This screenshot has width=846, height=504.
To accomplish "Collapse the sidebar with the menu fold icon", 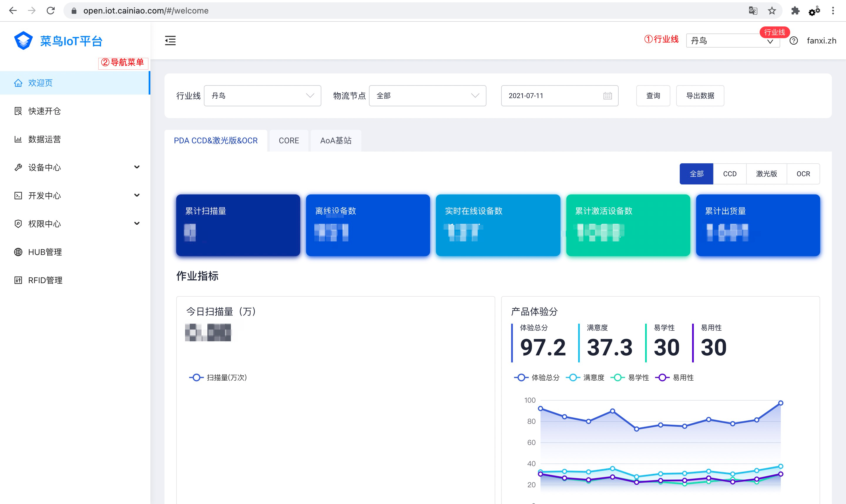I will click(170, 41).
